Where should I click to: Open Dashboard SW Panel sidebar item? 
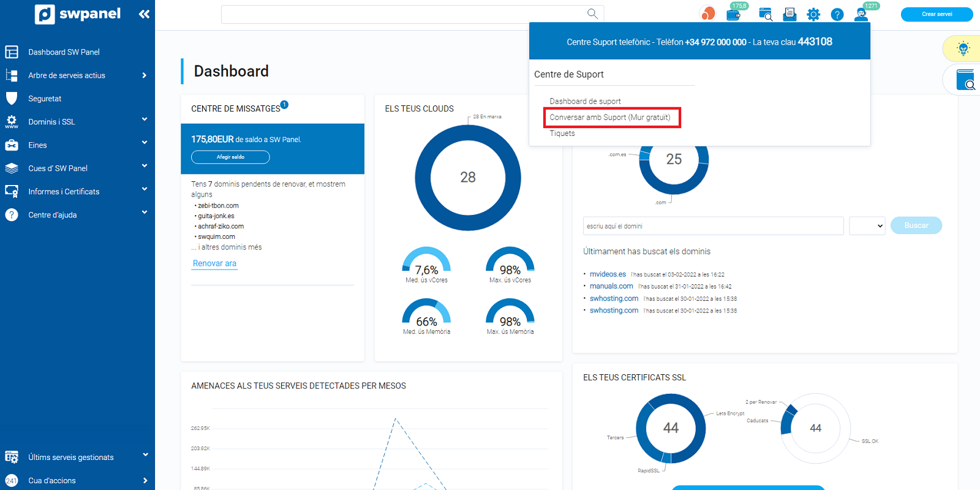(x=64, y=52)
